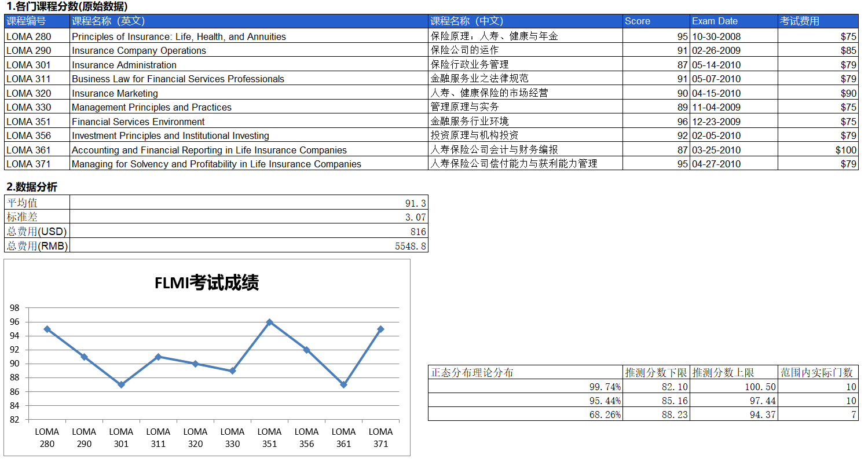Click header '推测分数上限'
The image size is (868, 462).
pos(734,372)
